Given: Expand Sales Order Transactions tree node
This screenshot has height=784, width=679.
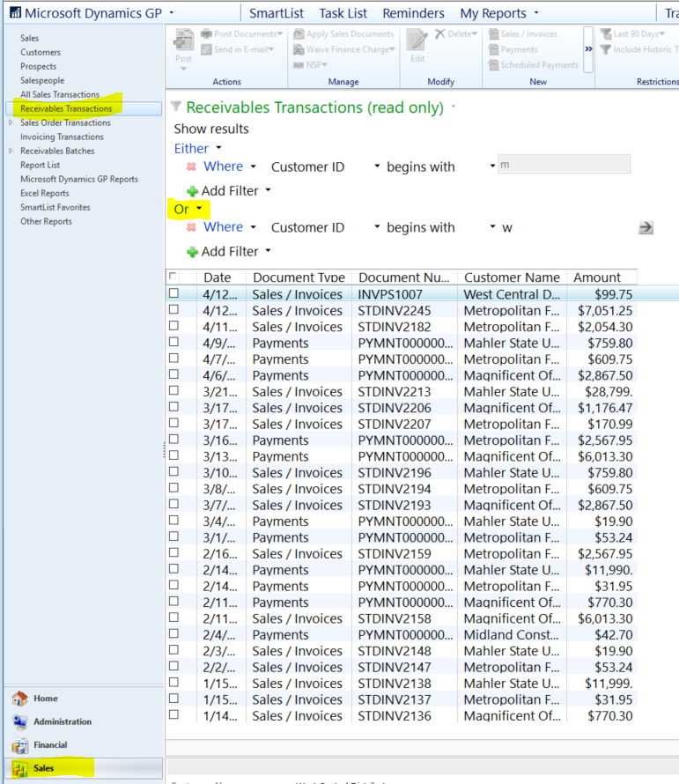Looking at the screenshot, I should coord(11,122).
